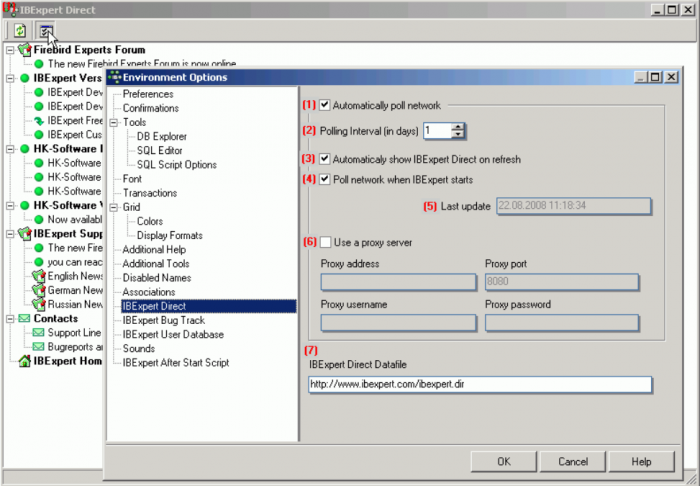The image size is (700, 486).
Task: Select Font in the options tree
Action: coord(132,179)
